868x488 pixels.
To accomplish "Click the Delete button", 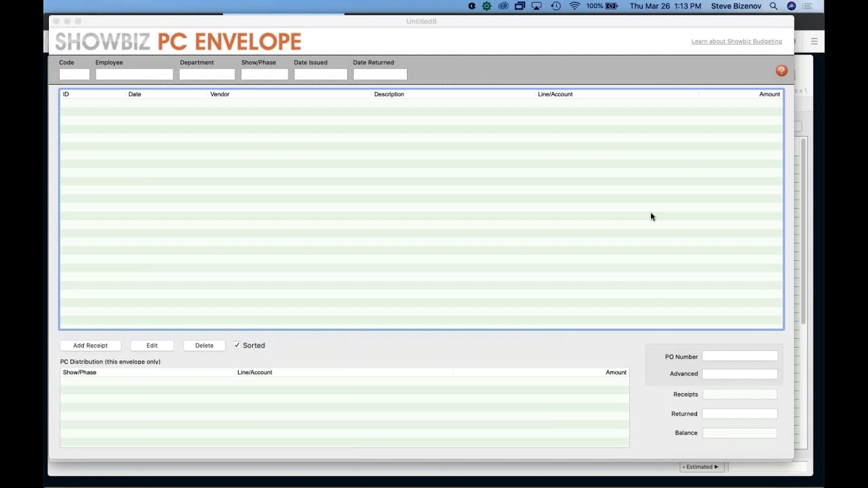I will (x=204, y=346).
